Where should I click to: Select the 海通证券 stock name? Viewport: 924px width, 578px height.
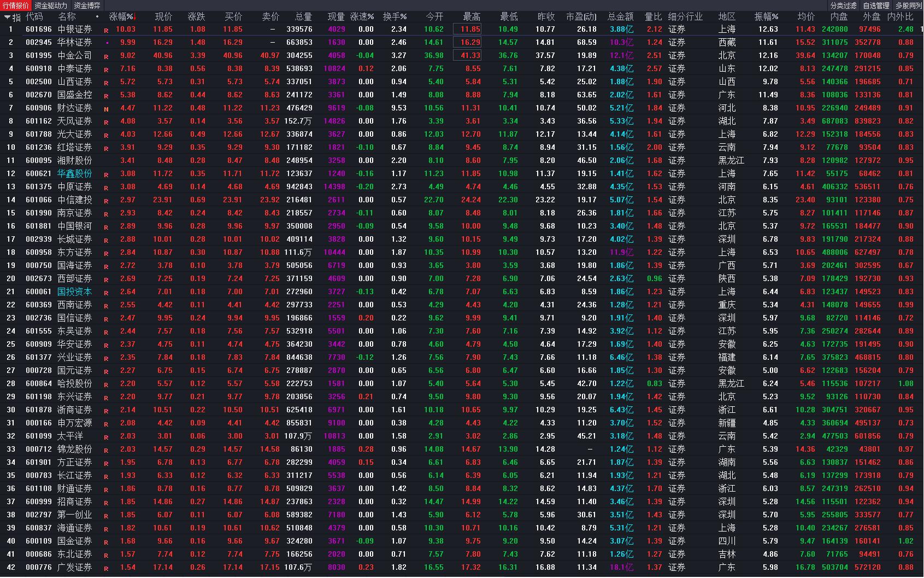75,528
